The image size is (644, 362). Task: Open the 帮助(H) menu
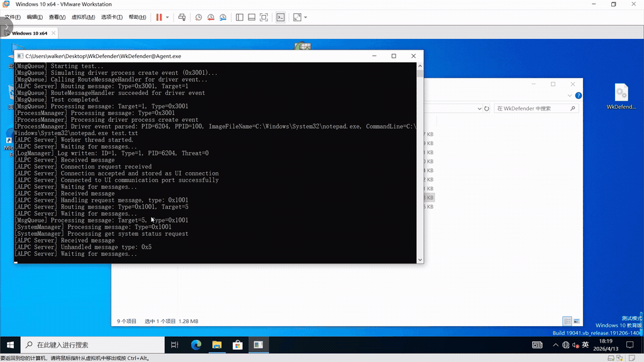(137, 17)
